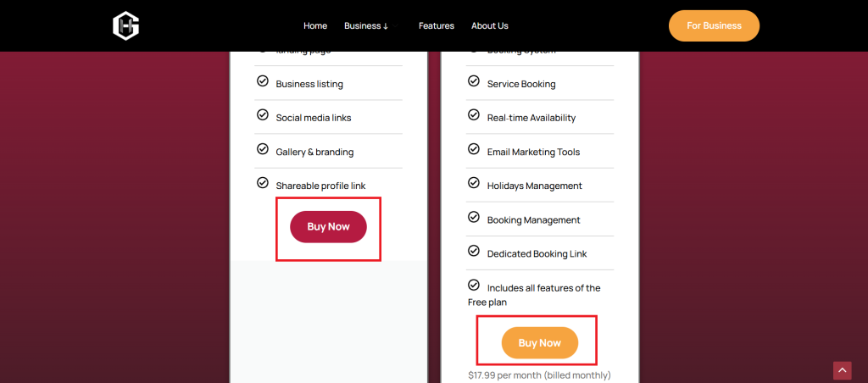The height and width of the screenshot is (383, 868).
Task: Click checkmark icon beside Booking Management
Action: (x=474, y=218)
